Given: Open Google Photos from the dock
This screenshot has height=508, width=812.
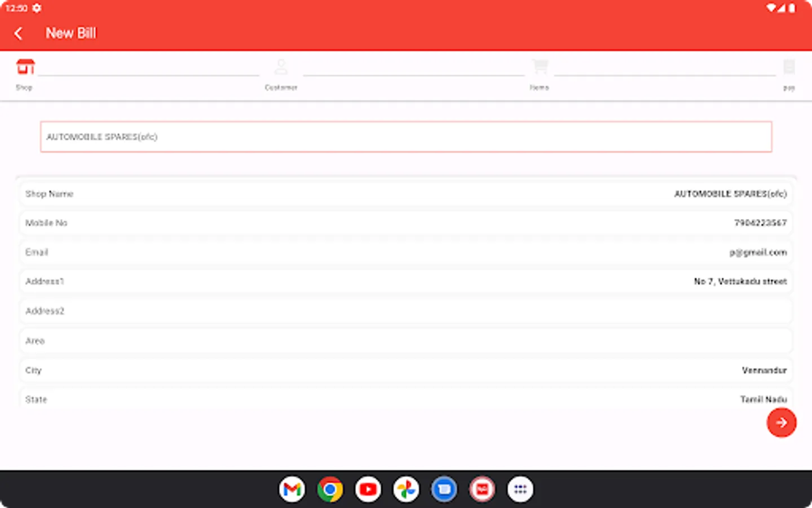Looking at the screenshot, I should pyautogui.click(x=406, y=489).
